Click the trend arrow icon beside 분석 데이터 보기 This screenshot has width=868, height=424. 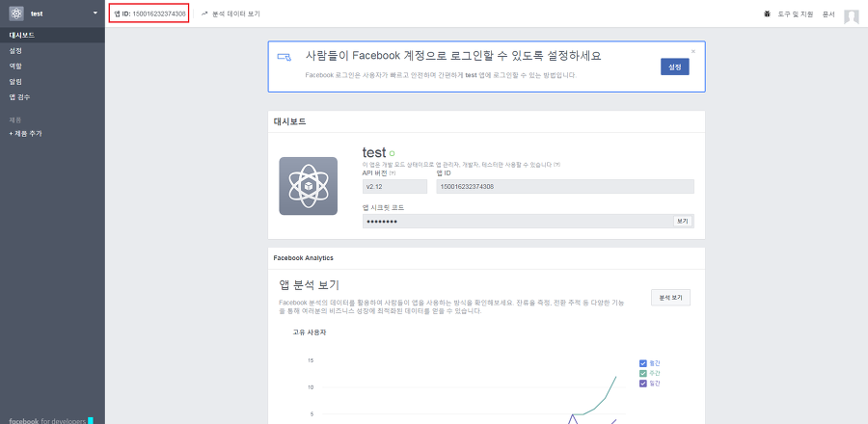click(x=204, y=13)
